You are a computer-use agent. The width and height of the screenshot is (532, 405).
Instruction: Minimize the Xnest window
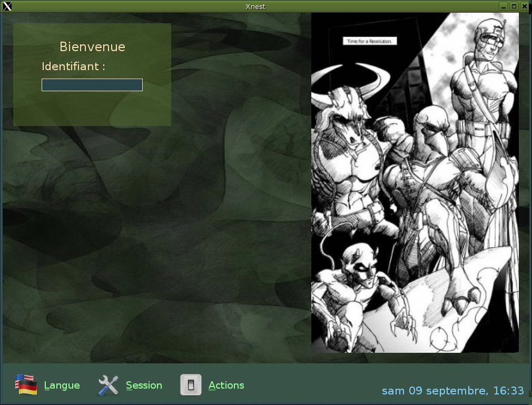click(504, 6)
